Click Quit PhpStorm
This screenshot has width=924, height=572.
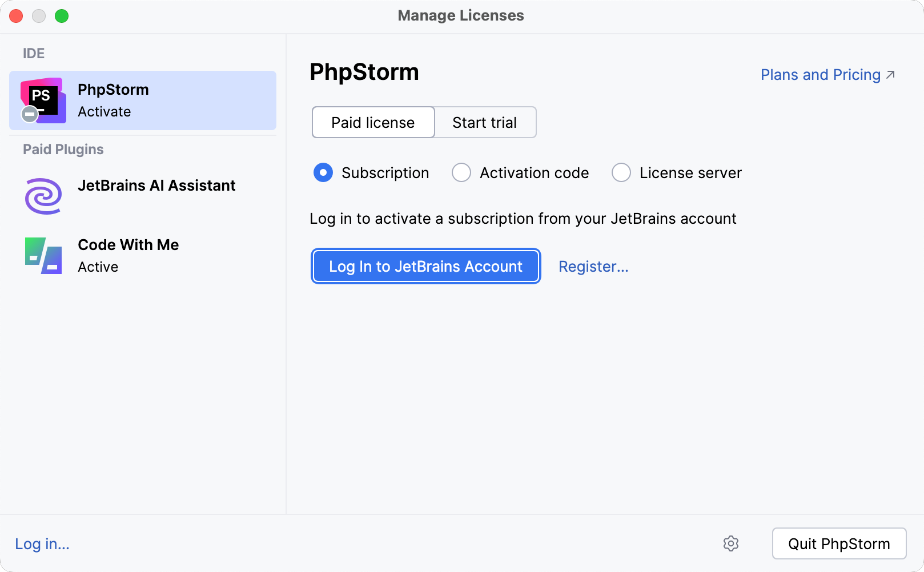point(838,543)
